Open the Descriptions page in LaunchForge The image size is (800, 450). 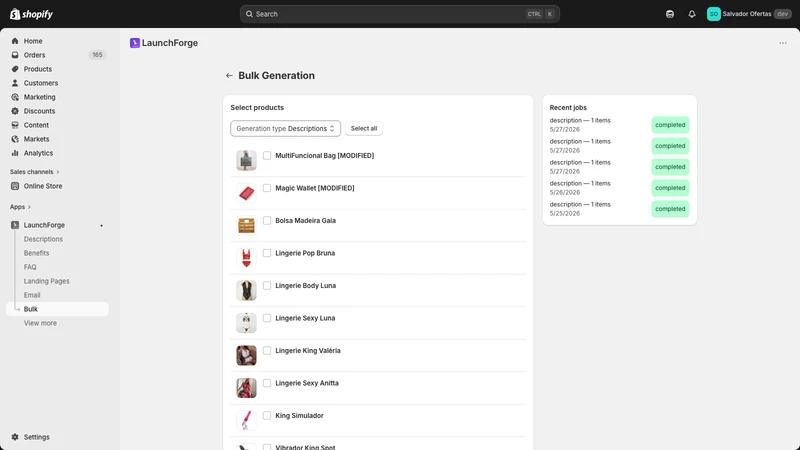pyautogui.click(x=43, y=239)
